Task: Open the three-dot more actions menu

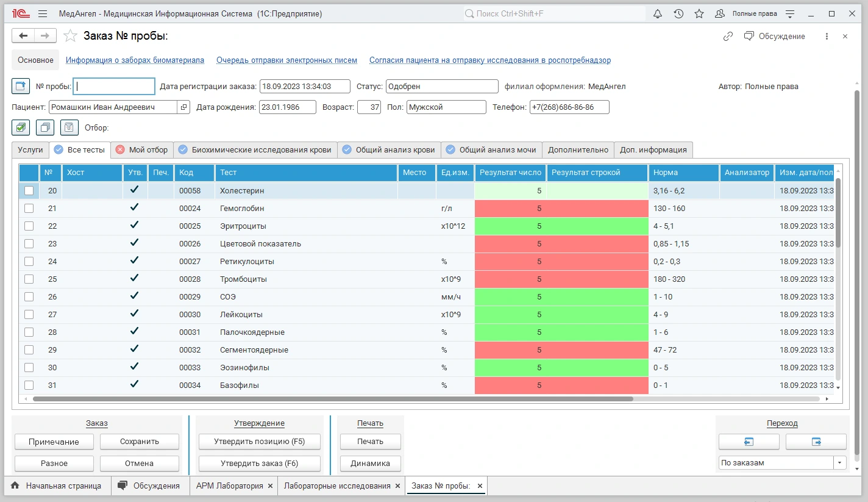Action: click(x=826, y=37)
